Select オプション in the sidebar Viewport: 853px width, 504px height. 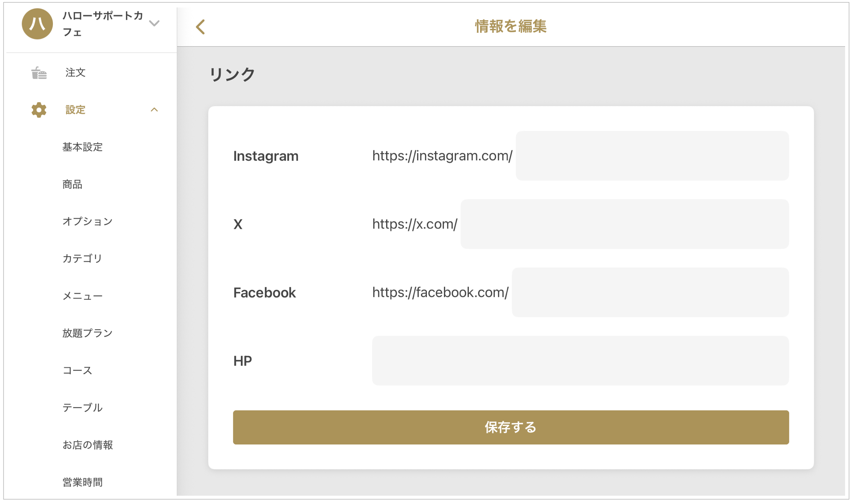point(88,221)
